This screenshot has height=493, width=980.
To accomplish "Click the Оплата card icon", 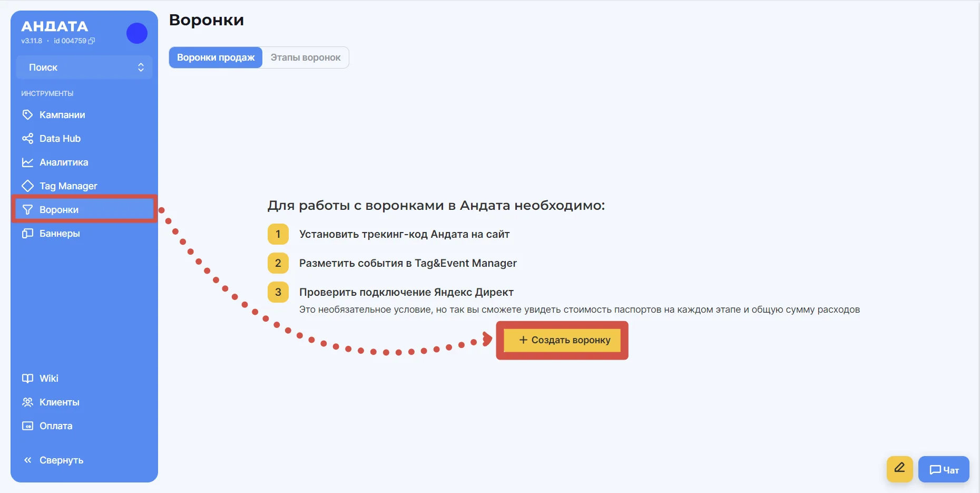I will (x=27, y=426).
